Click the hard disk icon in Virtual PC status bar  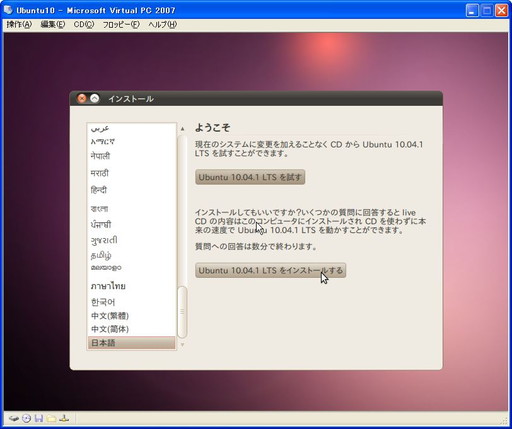click(14, 418)
